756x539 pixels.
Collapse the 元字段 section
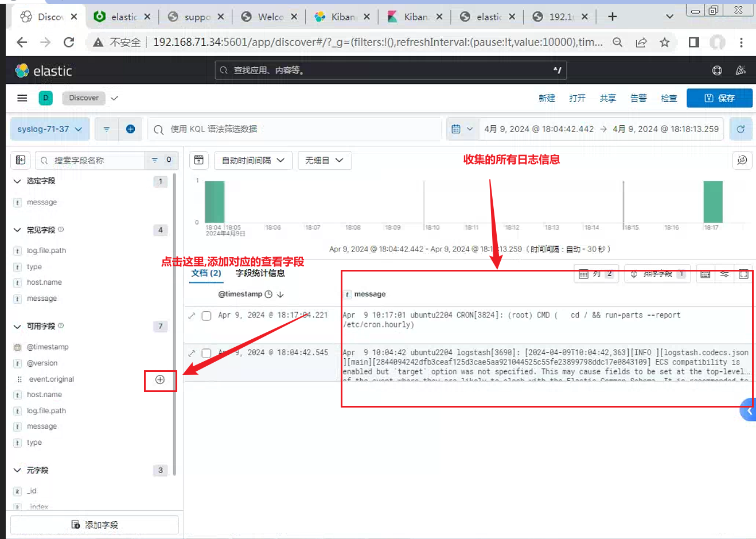(x=17, y=470)
